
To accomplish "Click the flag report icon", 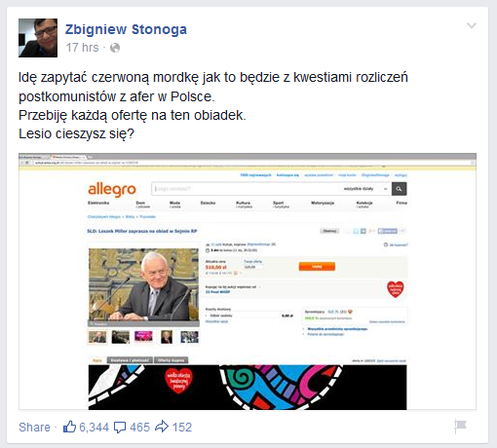I will coord(460,427).
